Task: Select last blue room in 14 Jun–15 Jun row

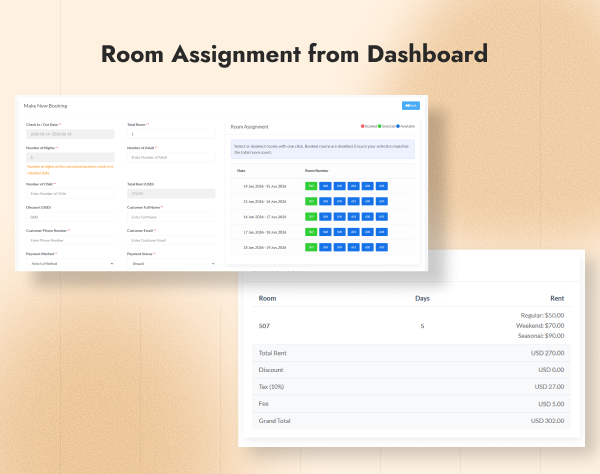Action: [x=382, y=186]
